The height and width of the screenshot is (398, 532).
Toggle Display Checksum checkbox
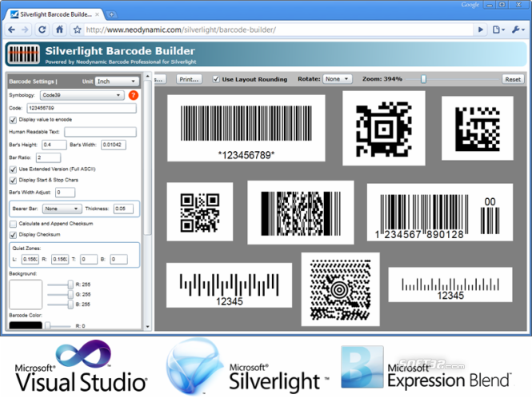(x=13, y=235)
